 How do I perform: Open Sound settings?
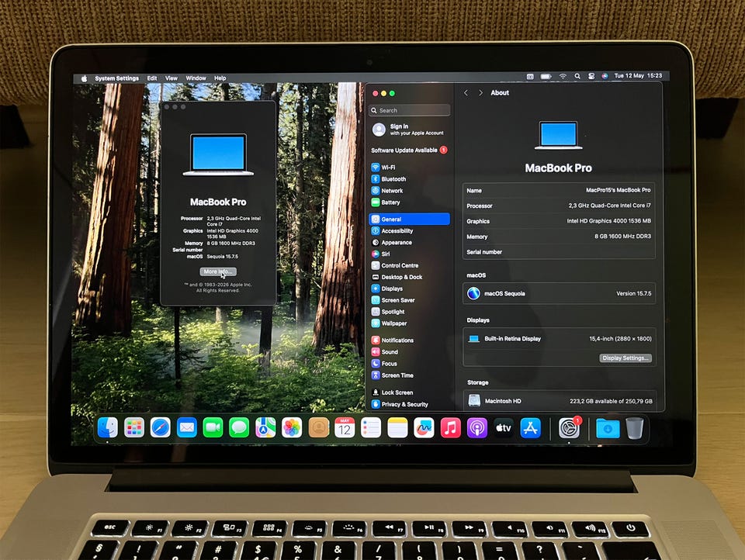[x=385, y=352]
